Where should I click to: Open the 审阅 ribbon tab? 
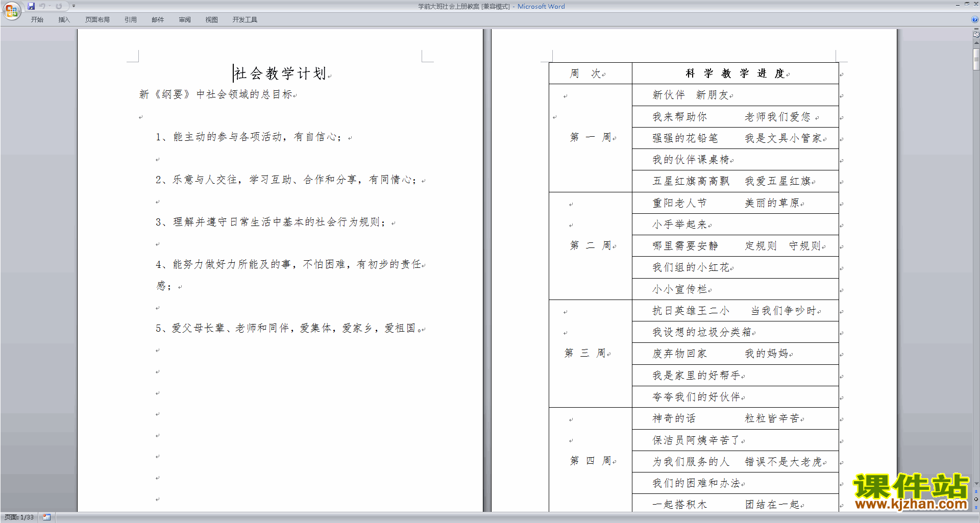[x=185, y=20]
